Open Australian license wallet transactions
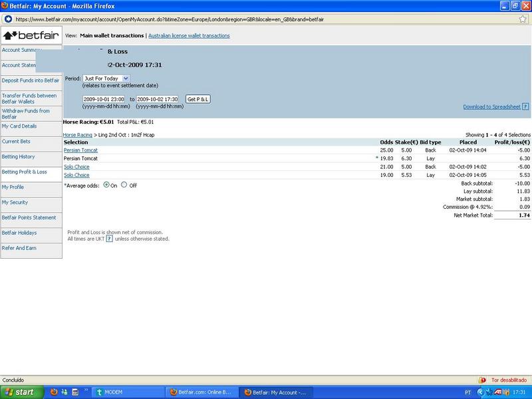 [189, 36]
